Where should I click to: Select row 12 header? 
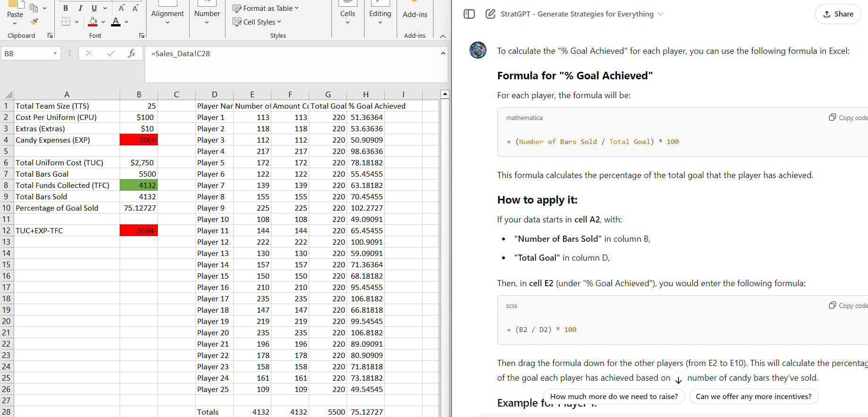tap(6, 230)
